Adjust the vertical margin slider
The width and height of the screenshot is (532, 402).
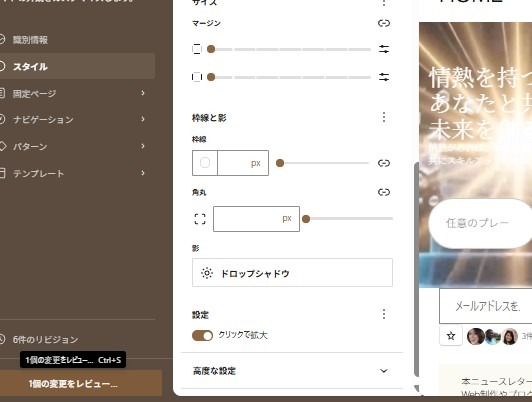tap(290, 49)
